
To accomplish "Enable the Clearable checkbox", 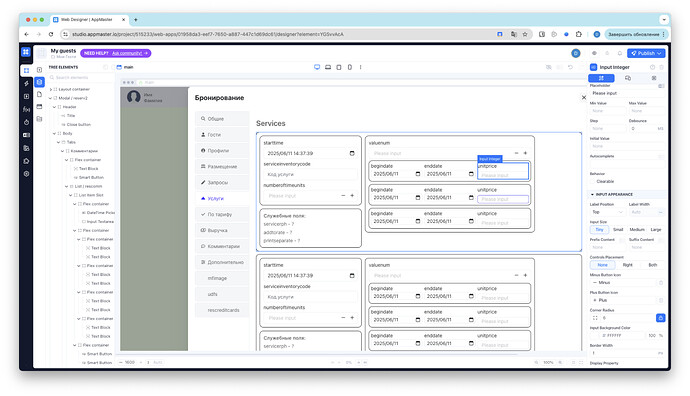I will point(592,181).
